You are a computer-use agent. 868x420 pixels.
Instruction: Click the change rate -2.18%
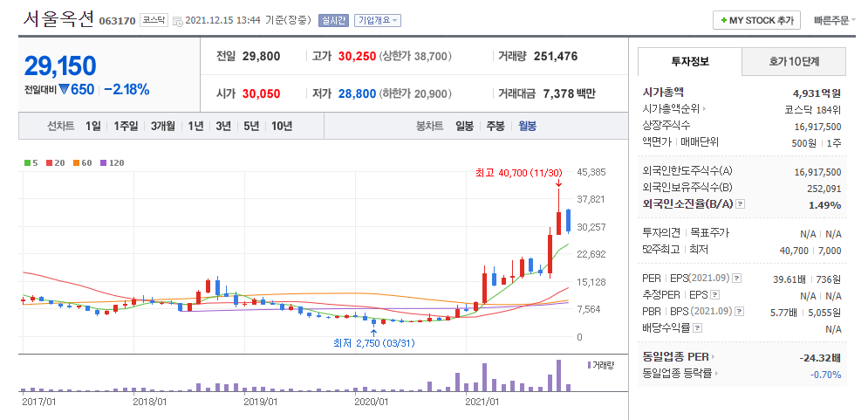(x=126, y=89)
